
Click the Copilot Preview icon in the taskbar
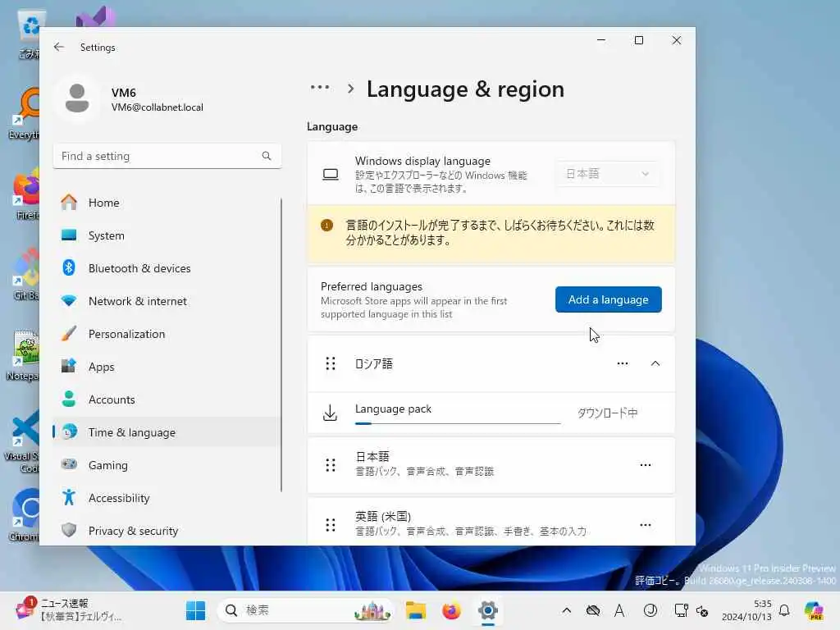pos(814,610)
